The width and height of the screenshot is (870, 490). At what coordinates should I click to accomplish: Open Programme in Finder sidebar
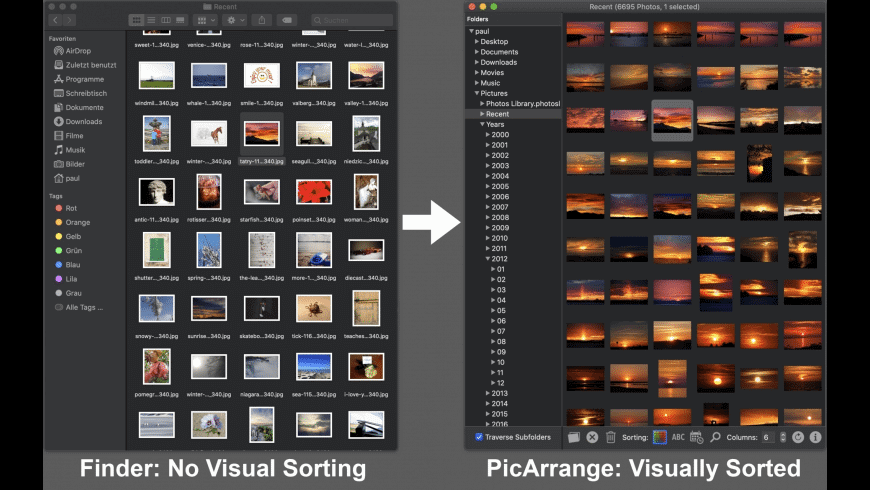click(x=79, y=79)
